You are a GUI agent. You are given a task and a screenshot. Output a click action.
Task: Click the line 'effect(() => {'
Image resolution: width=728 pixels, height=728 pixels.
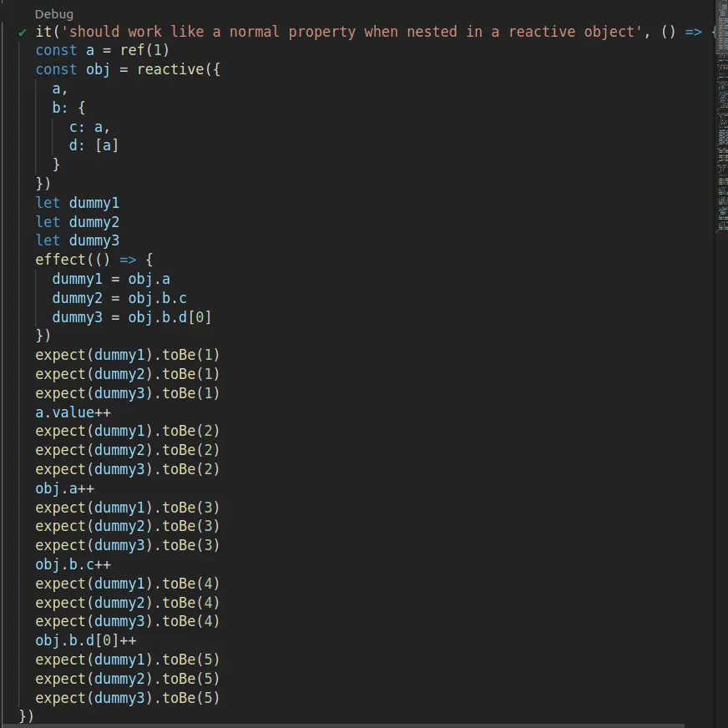click(x=94, y=260)
